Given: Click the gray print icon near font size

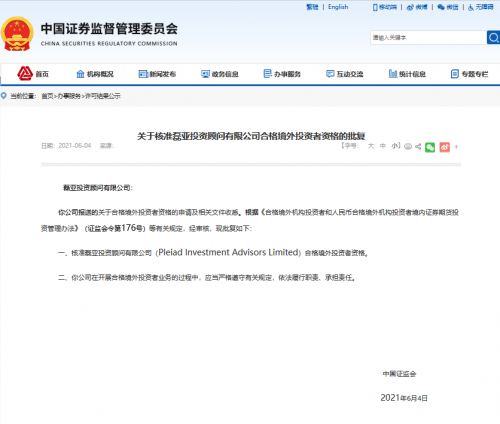Looking at the screenshot, I should click(408, 147).
